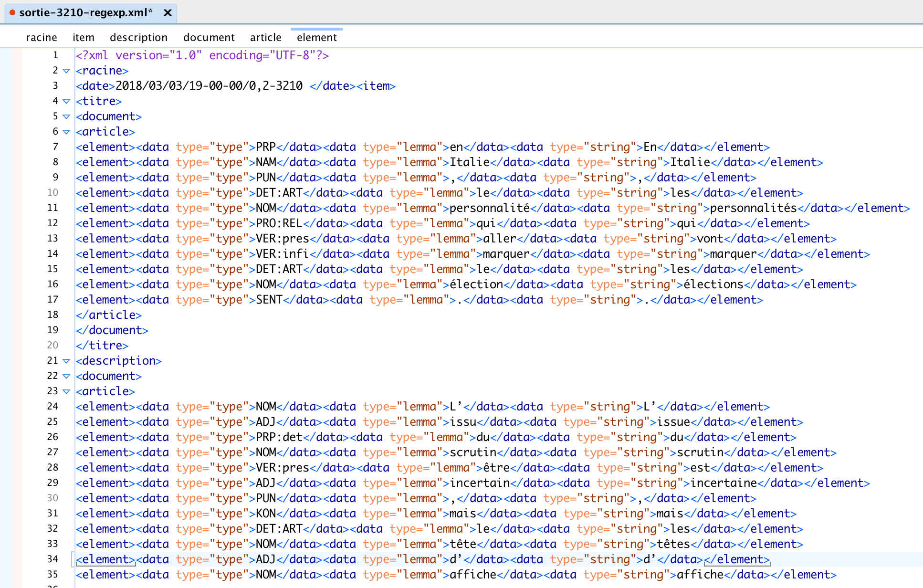
Task: Click the lemma affiche on line 35
Action: click(473, 575)
